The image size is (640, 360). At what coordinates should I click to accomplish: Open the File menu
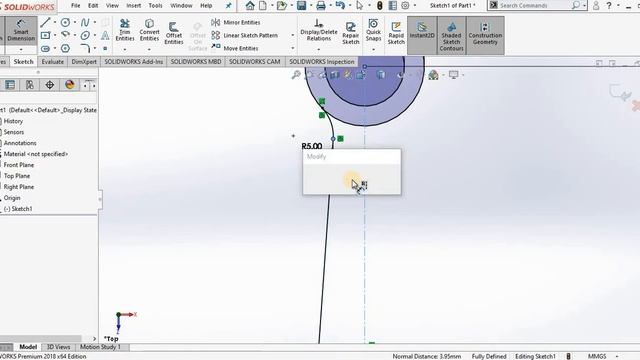click(x=76, y=6)
